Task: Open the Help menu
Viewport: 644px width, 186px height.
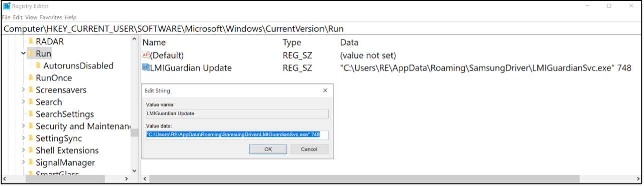Action: click(x=71, y=17)
